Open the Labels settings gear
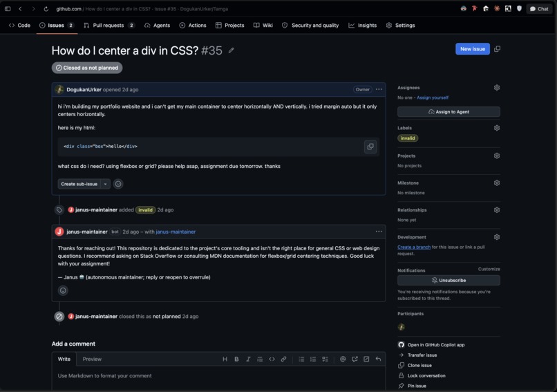557x392 pixels. click(x=497, y=128)
